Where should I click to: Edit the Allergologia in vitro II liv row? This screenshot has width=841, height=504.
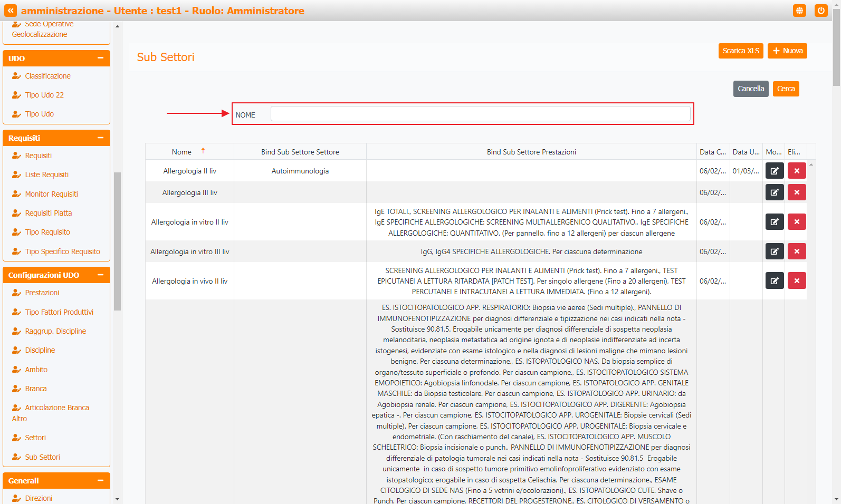(774, 222)
